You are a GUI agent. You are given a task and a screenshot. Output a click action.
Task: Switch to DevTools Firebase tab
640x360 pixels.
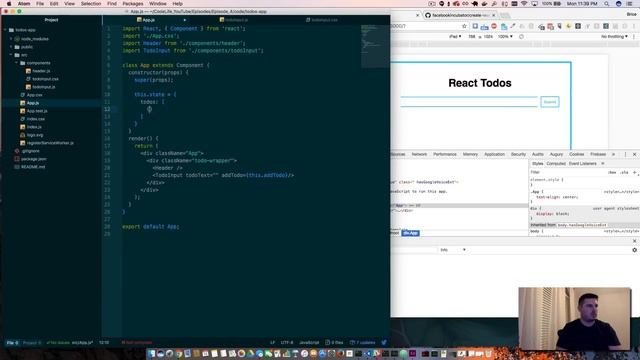click(x=598, y=154)
